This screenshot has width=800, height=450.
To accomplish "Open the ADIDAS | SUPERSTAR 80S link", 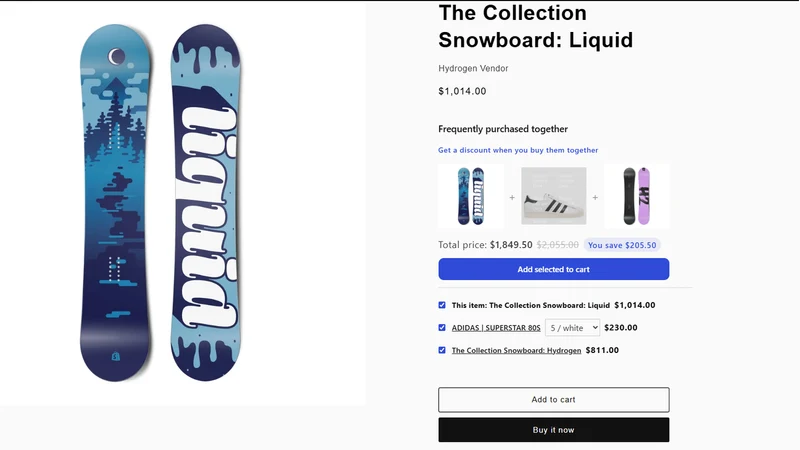I will (x=496, y=328).
